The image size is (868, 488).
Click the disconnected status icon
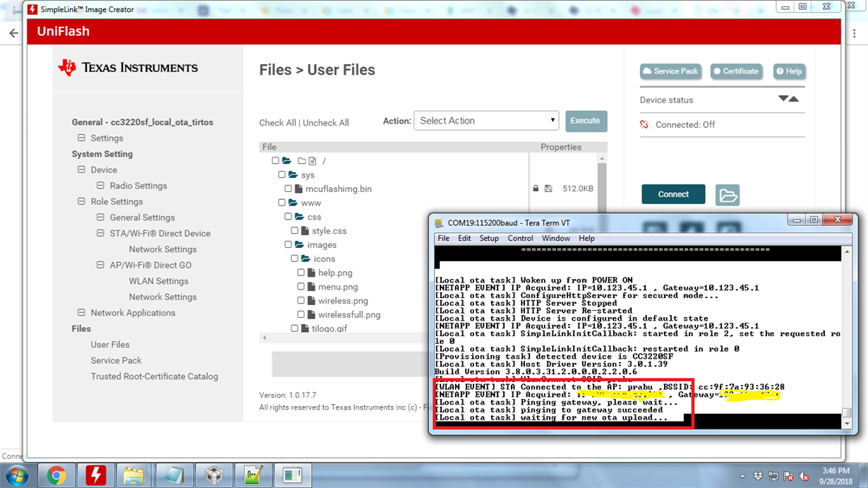[x=644, y=124]
